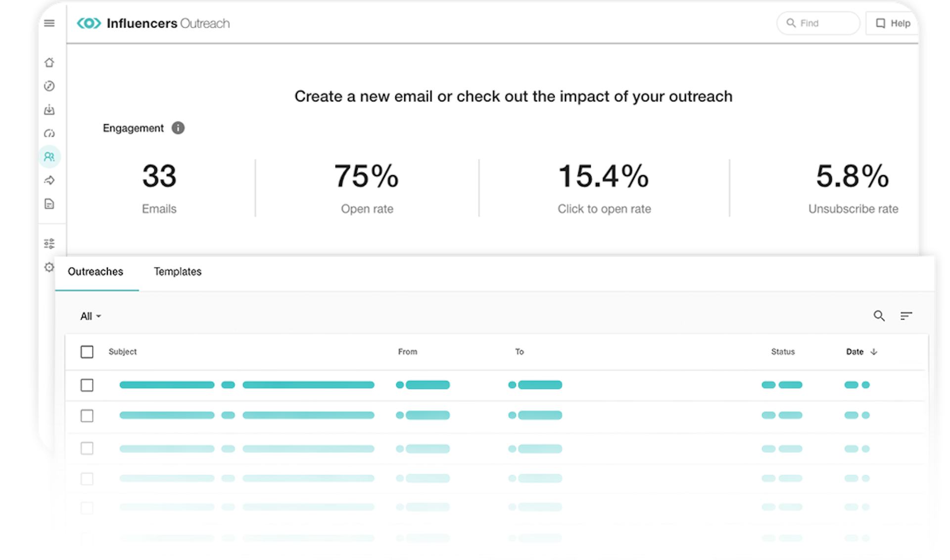950x560 pixels.
Task: Toggle the second email row checkbox
Action: (88, 415)
